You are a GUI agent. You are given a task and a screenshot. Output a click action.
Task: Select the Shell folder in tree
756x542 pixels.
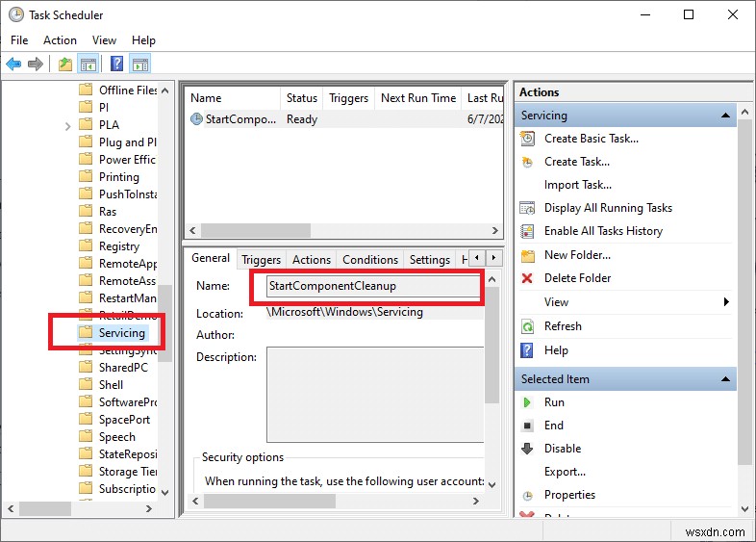click(111, 385)
